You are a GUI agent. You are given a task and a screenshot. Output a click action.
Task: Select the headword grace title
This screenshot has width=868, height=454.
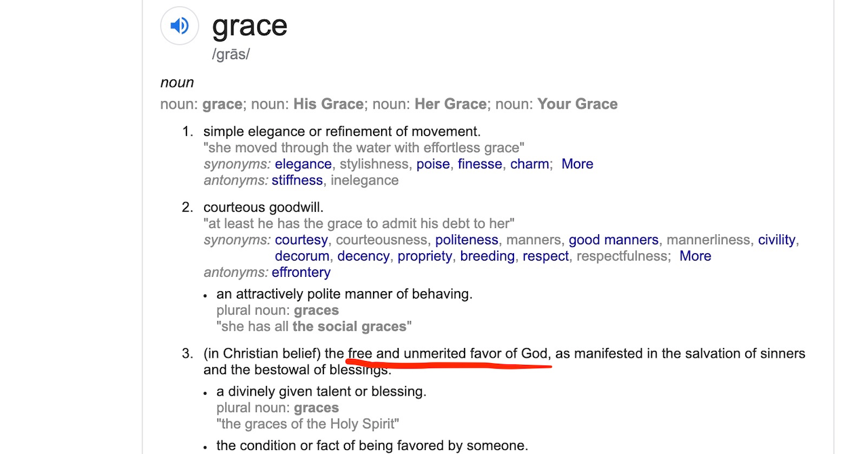coord(250,26)
